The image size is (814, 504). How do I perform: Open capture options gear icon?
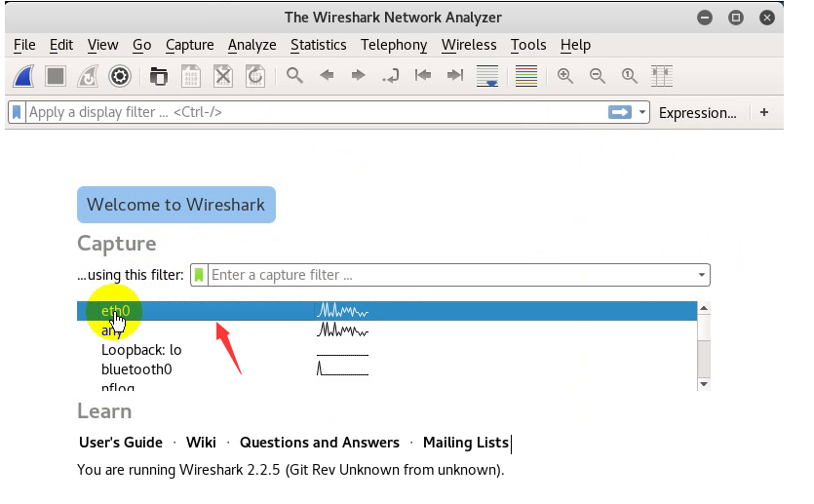119,76
